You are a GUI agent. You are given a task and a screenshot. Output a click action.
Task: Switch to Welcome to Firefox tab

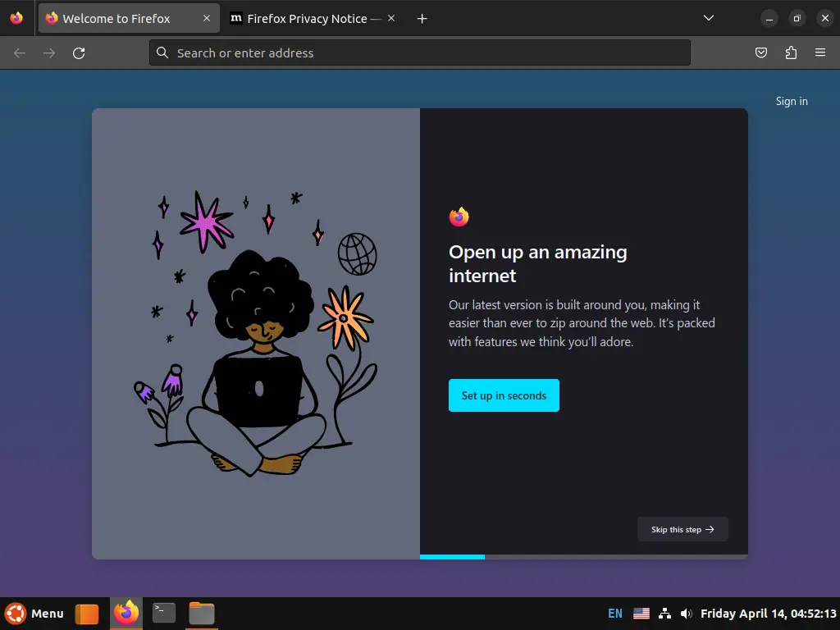129,18
